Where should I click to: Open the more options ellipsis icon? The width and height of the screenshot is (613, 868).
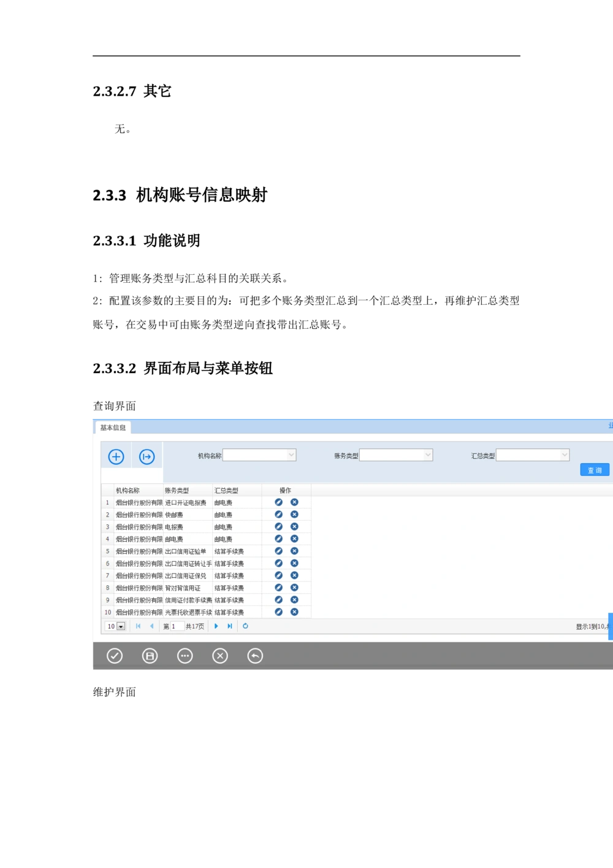[185, 656]
